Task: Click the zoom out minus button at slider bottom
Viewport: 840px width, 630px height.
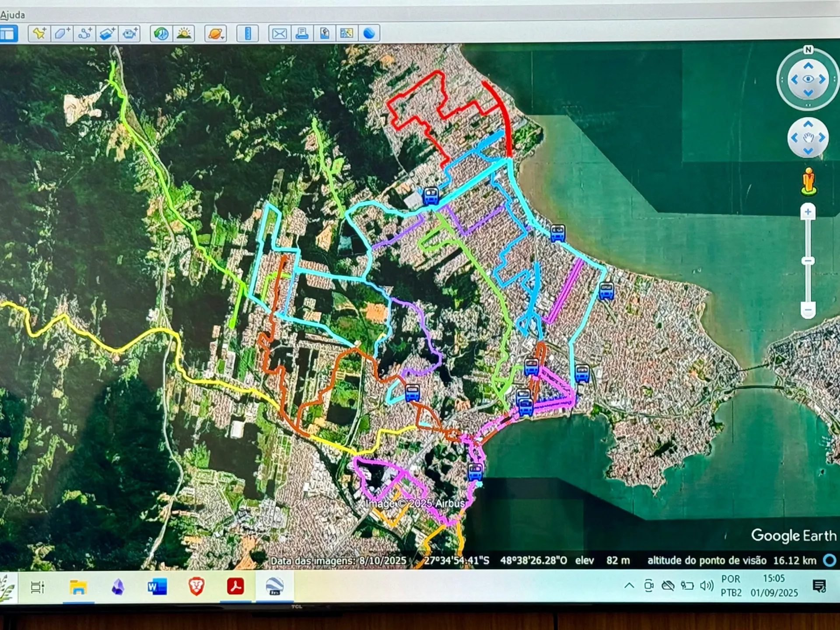Action: (x=808, y=310)
